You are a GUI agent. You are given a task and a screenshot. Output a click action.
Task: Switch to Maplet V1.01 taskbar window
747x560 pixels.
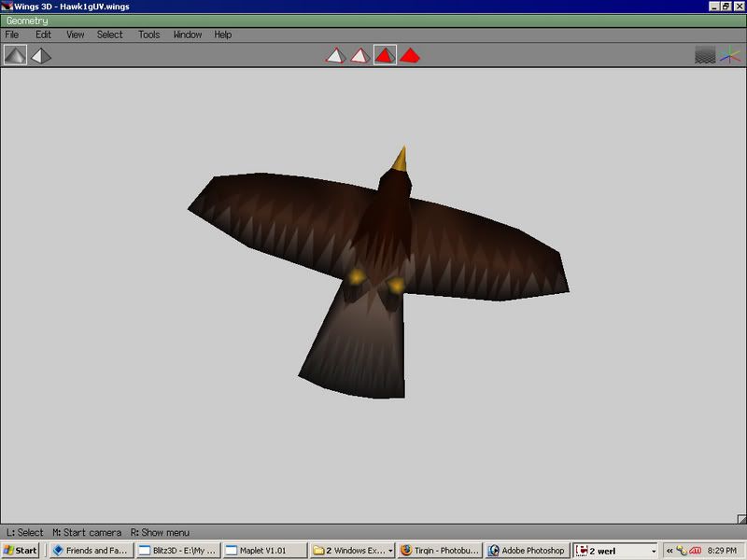pyautogui.click(x=265, y=551)
